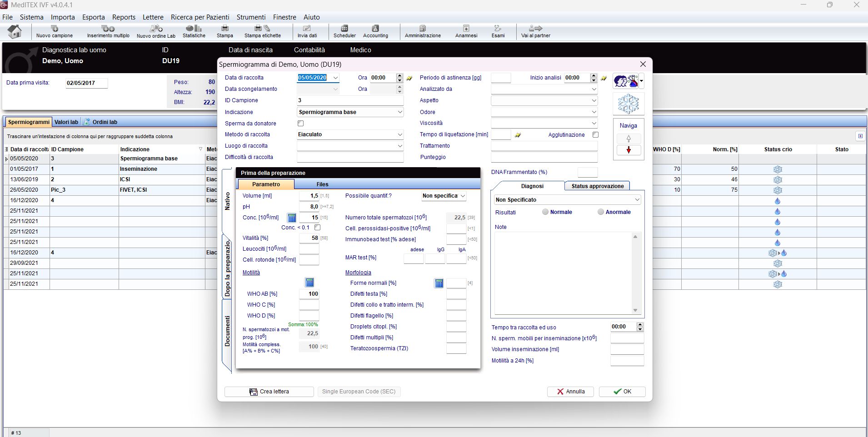868x437 pixels.
Task: Click the snowflake cryo icon in dialog
Action: 628,104
